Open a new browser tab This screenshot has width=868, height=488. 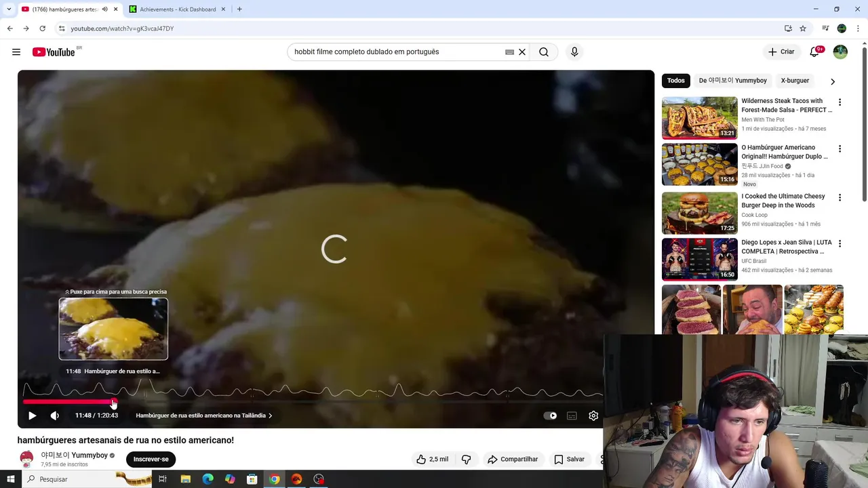239,9
